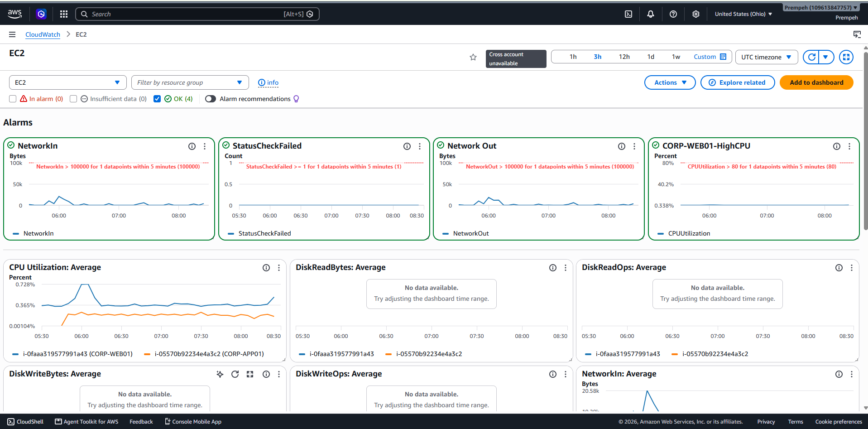Launch CloudShell from the top bar icon
Image resolution: width=868 pixels, height=429 pixels.
coord(628,14)
